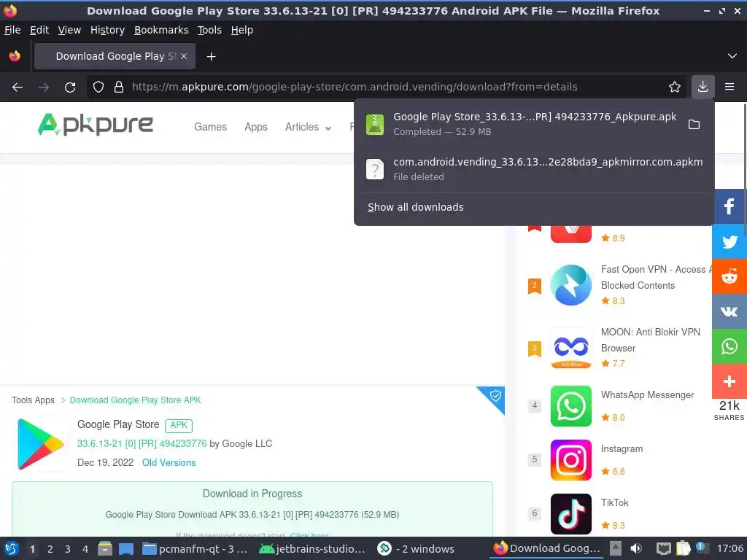Open the Apps section
The height and width of the screenshot is (560, 747).
(x=256, y=127)
